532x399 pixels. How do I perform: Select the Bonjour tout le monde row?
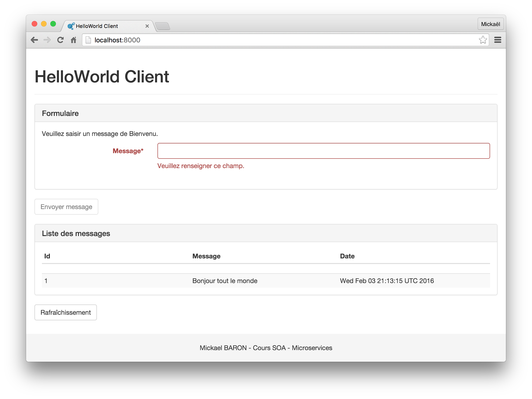point(225,281)
